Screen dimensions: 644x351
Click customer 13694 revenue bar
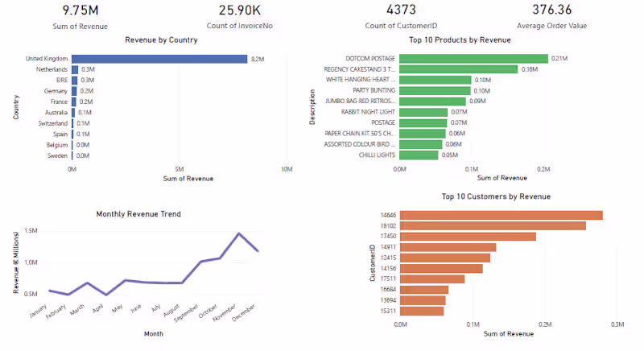coord(423,300)
